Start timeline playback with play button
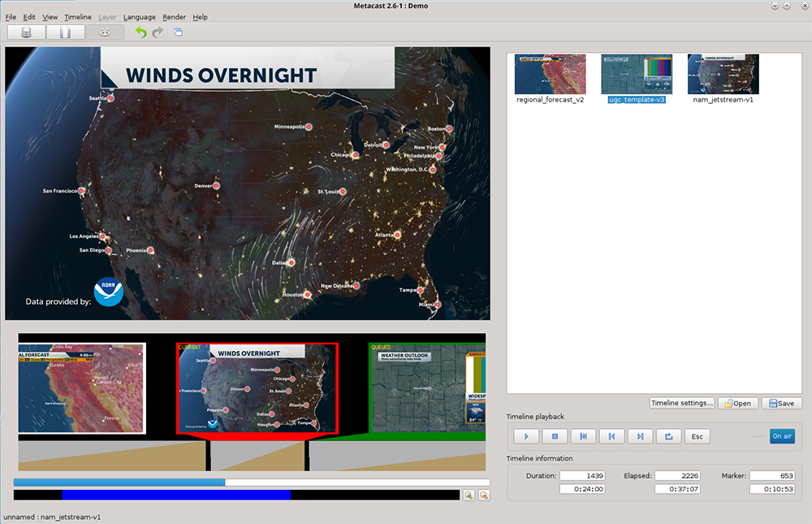812x524 pixels. pyautogui.click(x=526, y=436)
